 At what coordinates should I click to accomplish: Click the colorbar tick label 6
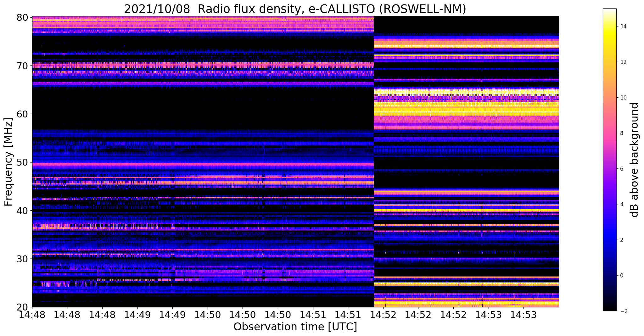click(x=621, y=169)
